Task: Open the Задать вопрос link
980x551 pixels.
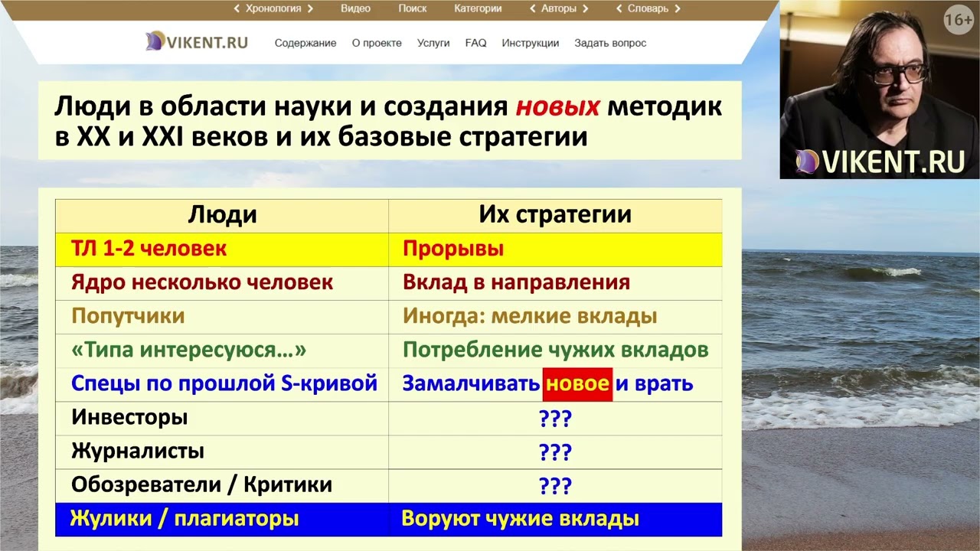Action: [x=610, y=44]
